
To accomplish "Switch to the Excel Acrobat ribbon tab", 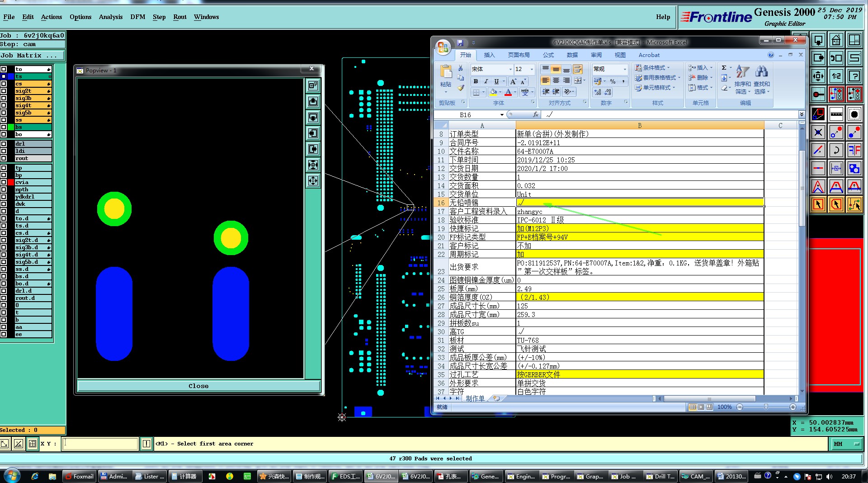I will point(649,55).
